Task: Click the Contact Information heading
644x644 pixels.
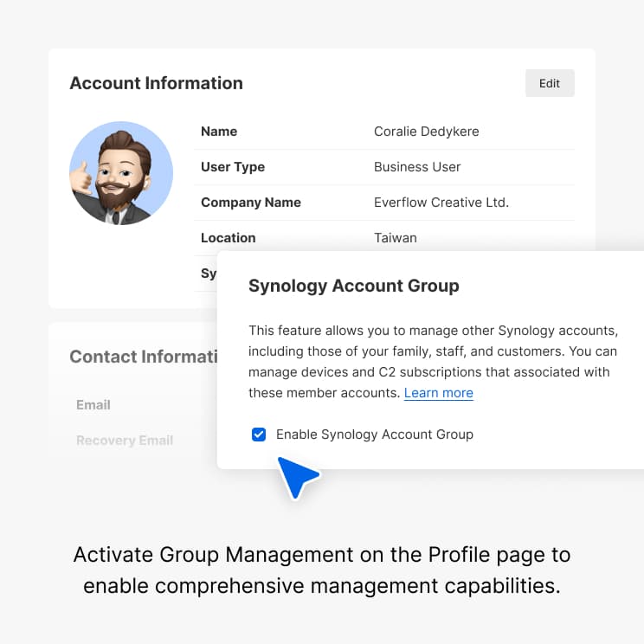Action: click(x=144, y=357)
